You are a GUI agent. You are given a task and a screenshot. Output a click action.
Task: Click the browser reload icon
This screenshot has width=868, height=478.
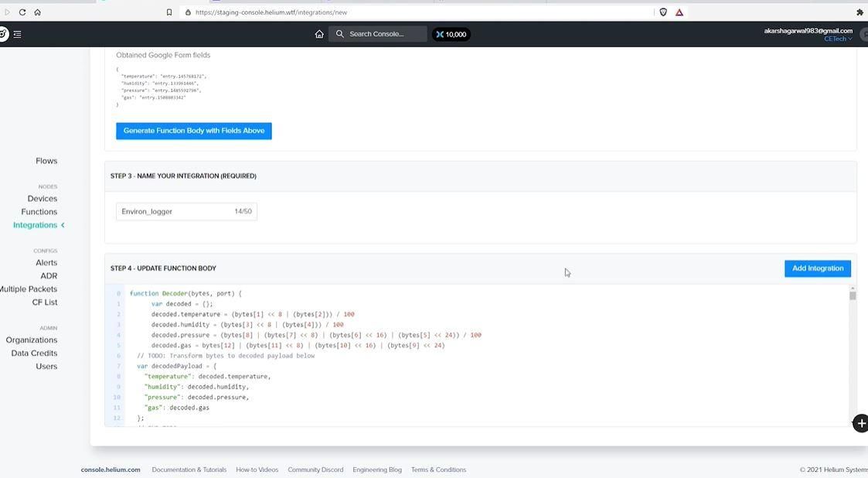22,12
